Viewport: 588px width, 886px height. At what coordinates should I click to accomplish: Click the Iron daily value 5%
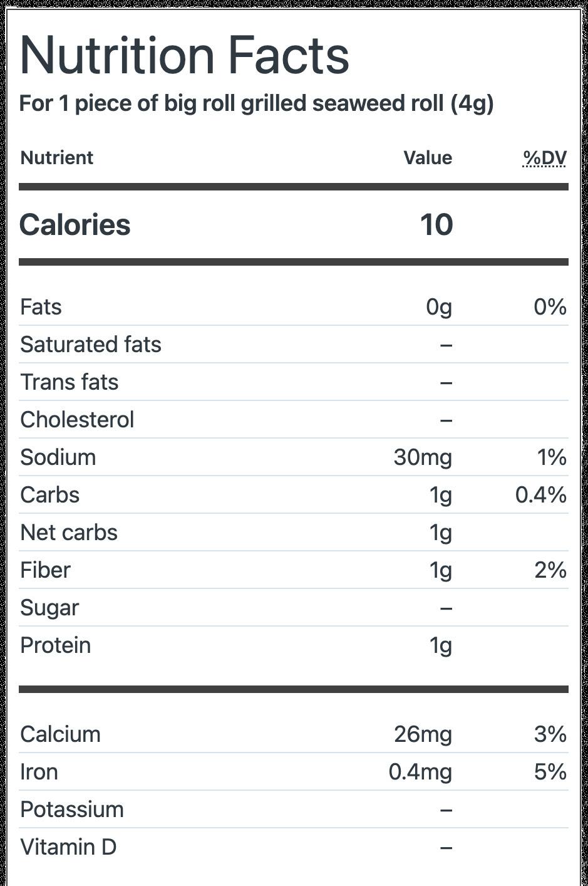pyautogui.click(x=550, y=772)
